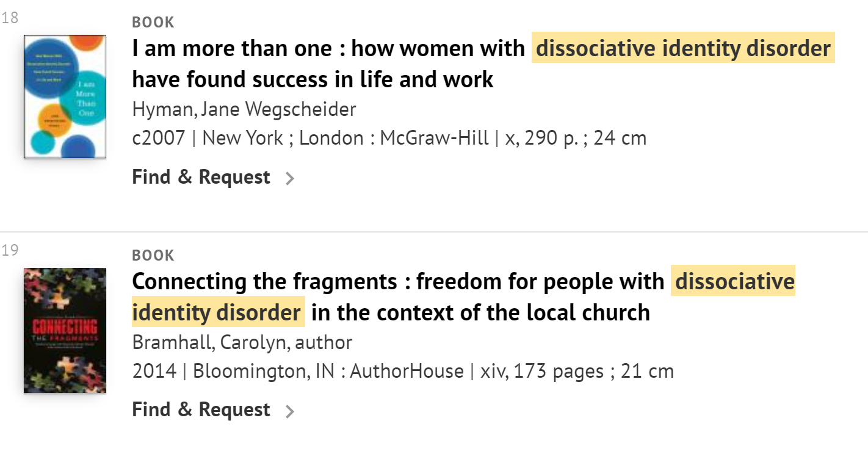
Task: Click highlighted "dissociative identity disorder" in result 18
Action: pos(683,49)
